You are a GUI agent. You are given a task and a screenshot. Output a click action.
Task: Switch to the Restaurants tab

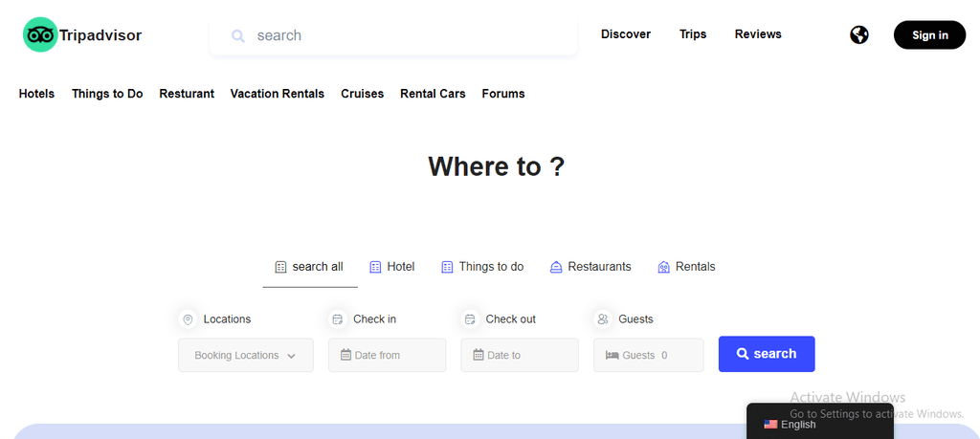click(590, 267)
